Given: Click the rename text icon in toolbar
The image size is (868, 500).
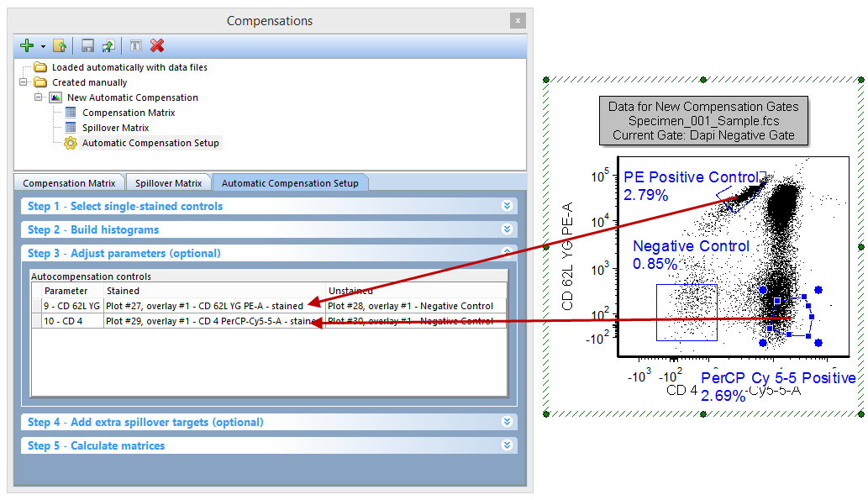Looking at the screenshot, I should [x=136, y=46].
